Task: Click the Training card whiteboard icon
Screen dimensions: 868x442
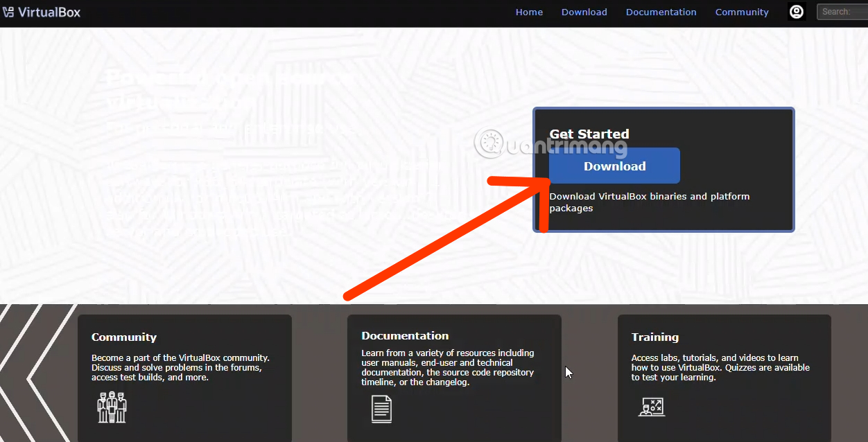Action: click(x=651, y=407)
